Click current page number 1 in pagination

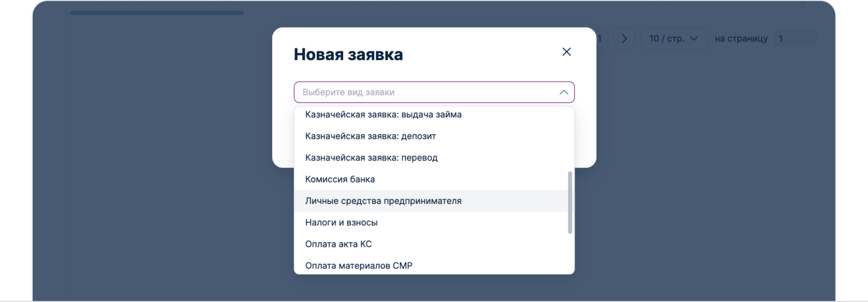click(x=599, y=39)
